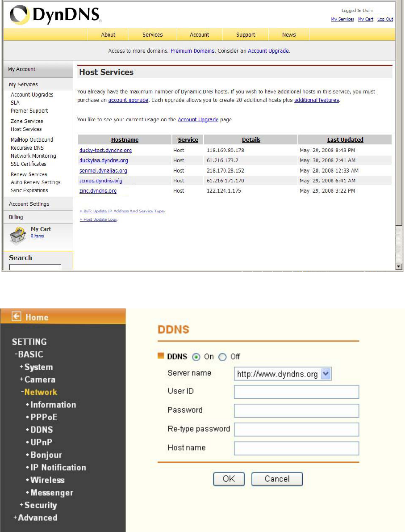Open the Support menu

246,34
